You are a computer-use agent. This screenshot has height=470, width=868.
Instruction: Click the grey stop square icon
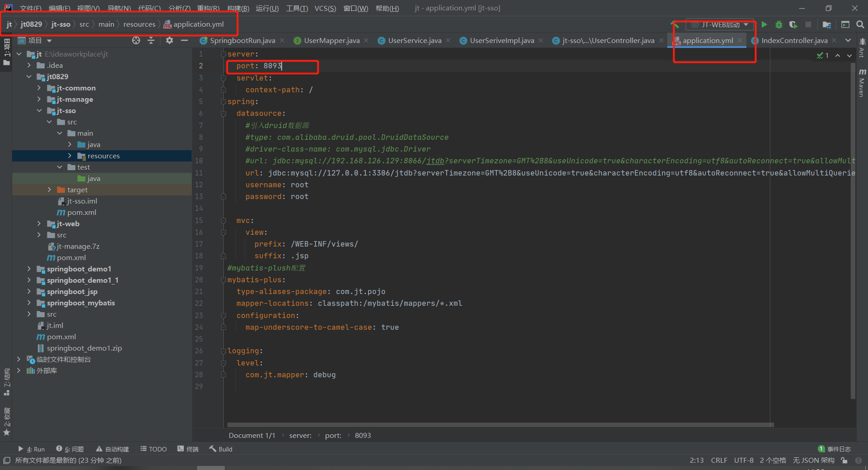[x=808, y=24]
